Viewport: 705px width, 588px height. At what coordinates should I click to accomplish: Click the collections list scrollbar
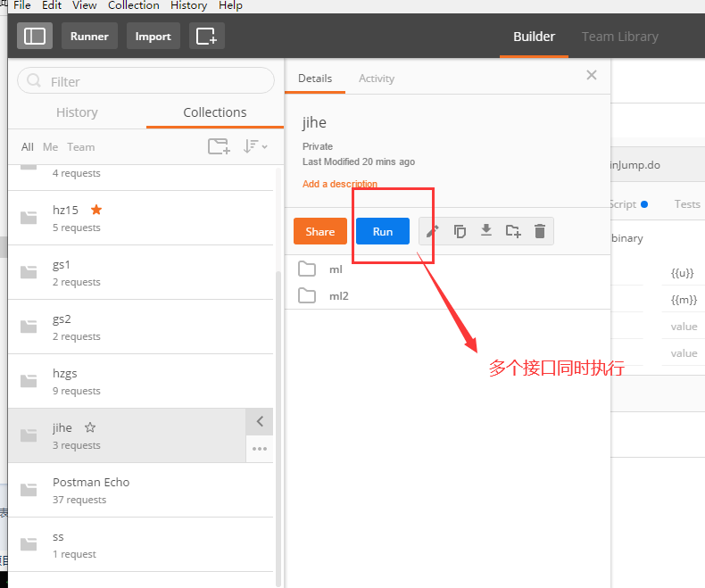pos(278,427)
